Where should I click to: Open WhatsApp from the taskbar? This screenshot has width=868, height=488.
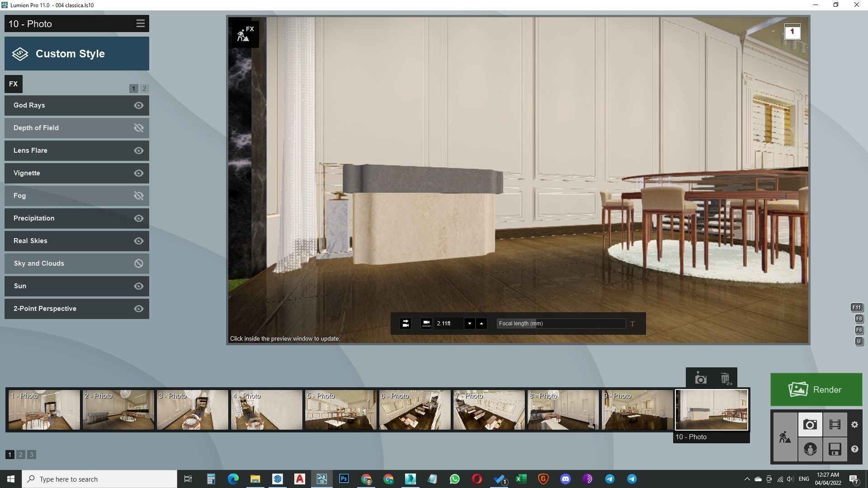(x=454, y=479)
